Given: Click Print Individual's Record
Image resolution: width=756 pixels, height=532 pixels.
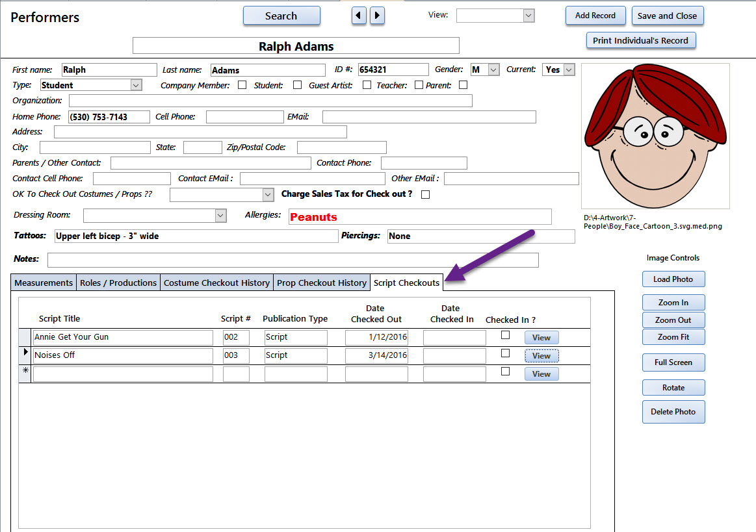Looking at the screenshot, I should pyautogui.click(x=641, y=40).
